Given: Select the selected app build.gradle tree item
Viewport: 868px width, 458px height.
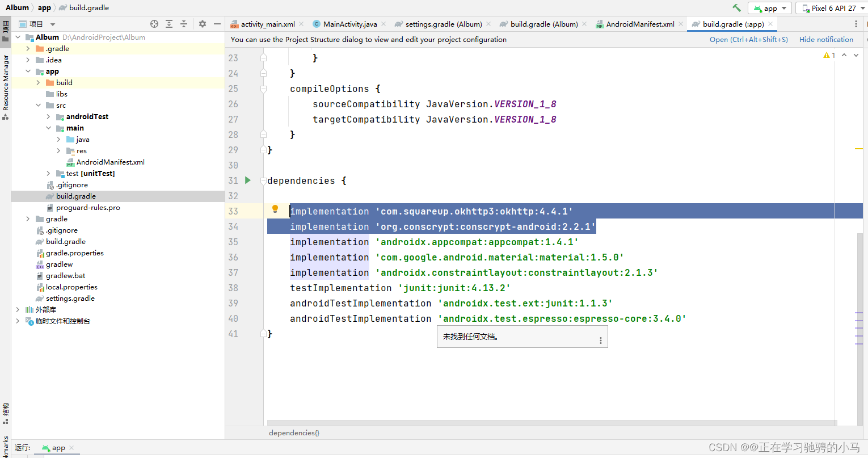Looking at the screenshot, I should coord(117,196).
